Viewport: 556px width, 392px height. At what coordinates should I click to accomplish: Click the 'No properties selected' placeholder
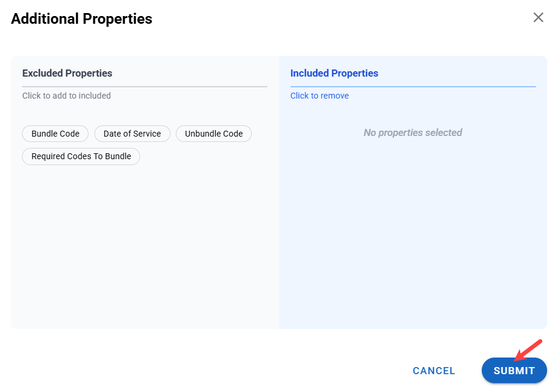click(413, 132)
